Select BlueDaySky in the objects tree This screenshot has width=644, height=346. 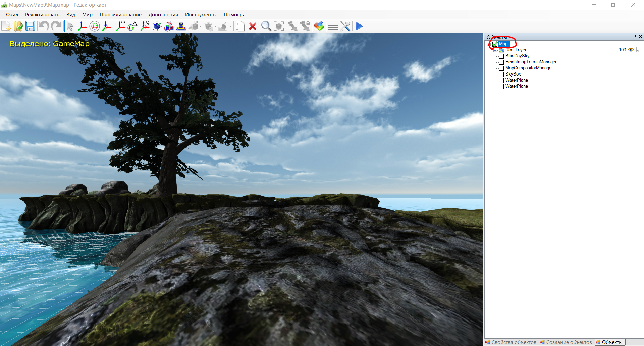[x=517, y=56]
